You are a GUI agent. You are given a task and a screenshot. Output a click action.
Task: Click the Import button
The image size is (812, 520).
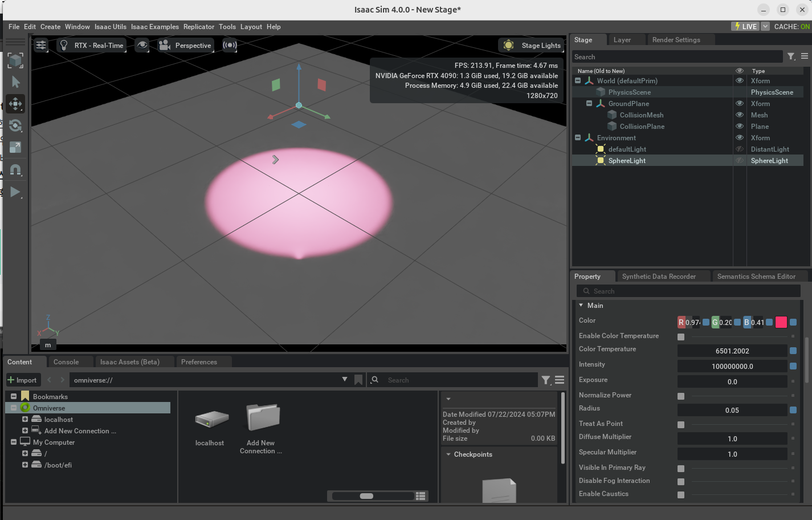(22, 380)
